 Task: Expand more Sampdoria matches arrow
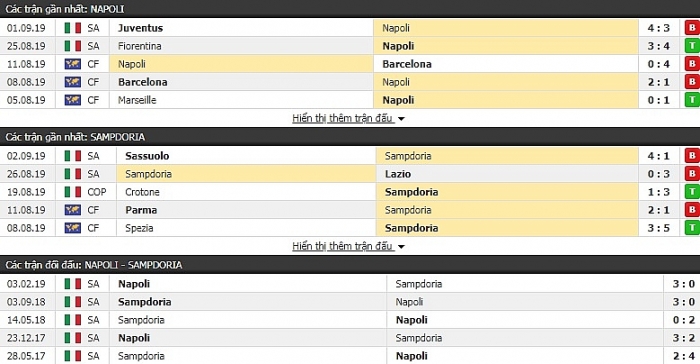pyautogui.click(x=401, y=247)
